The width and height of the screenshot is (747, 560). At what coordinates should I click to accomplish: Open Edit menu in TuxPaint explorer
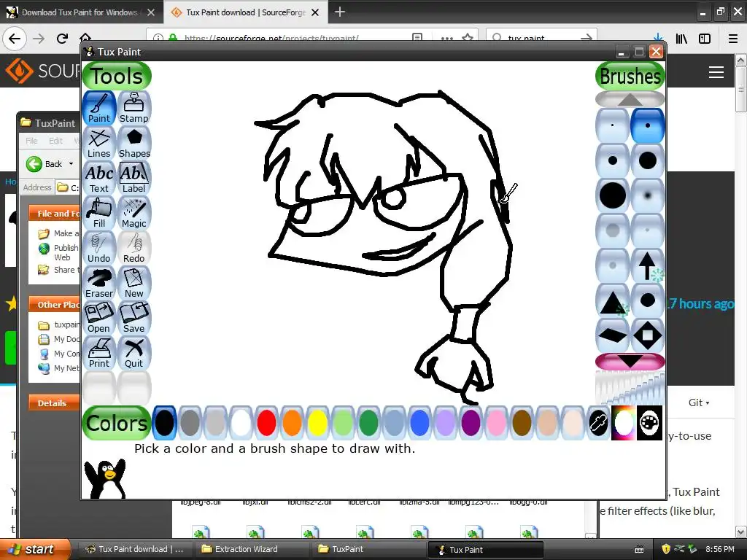pyautogui.click(x=55, y=141)
